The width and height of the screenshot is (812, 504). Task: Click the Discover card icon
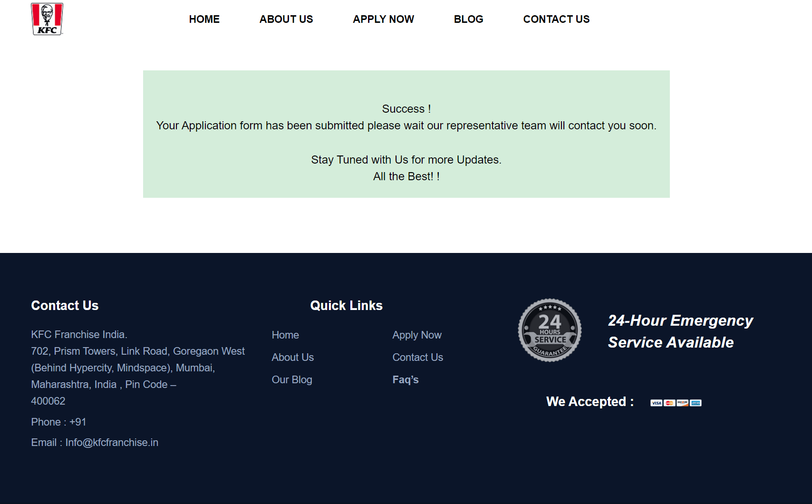pos(683,403)
